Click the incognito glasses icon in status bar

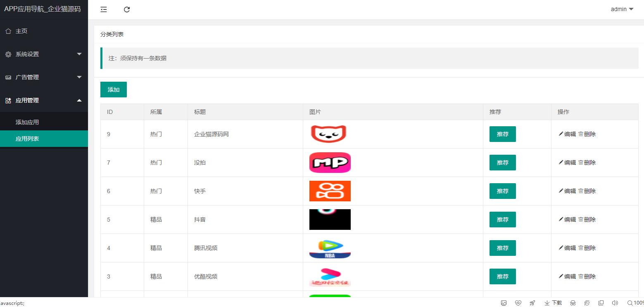pyautogui.click(x=573, y=303)
